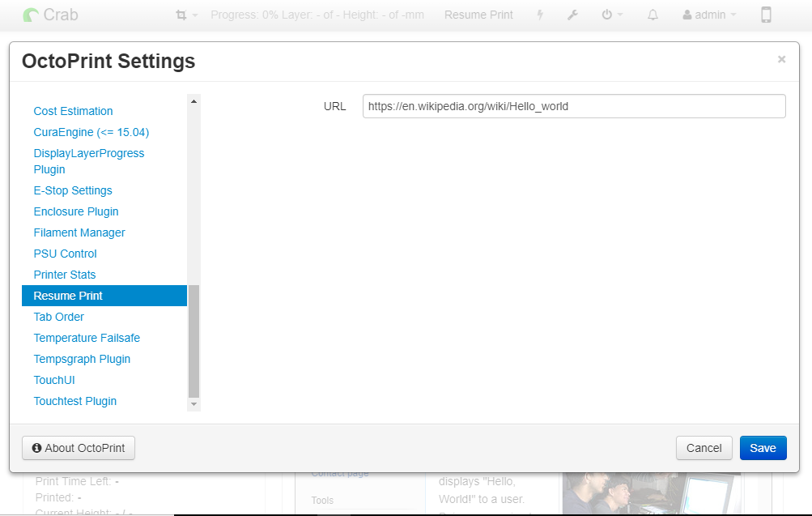Viewport: 812px width, 516px height.
Task: Click the OctoPrint Crab logo
Action: tap(50, 15)
